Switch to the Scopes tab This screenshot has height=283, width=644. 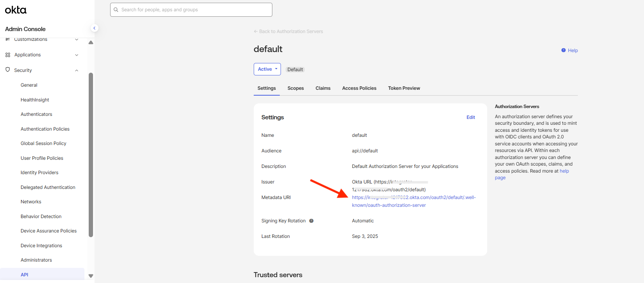(x=295, y=88)
